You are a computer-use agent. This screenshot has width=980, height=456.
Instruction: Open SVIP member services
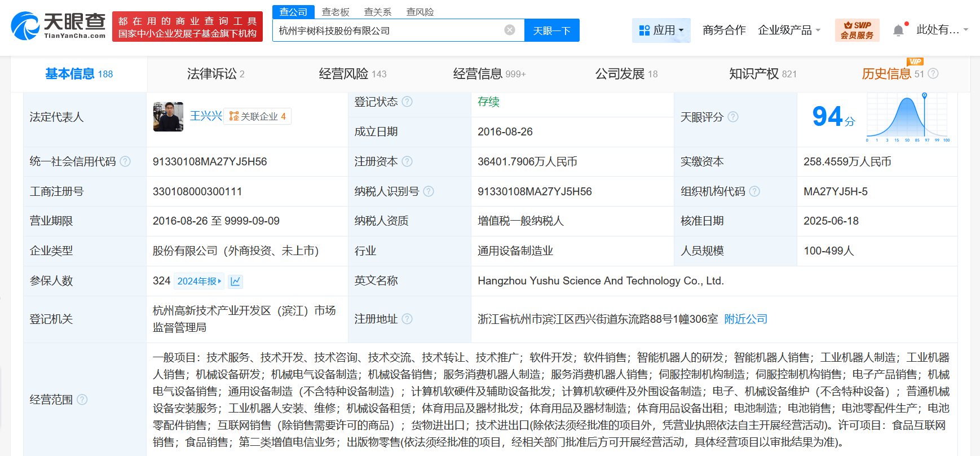[x=857, y=30]
